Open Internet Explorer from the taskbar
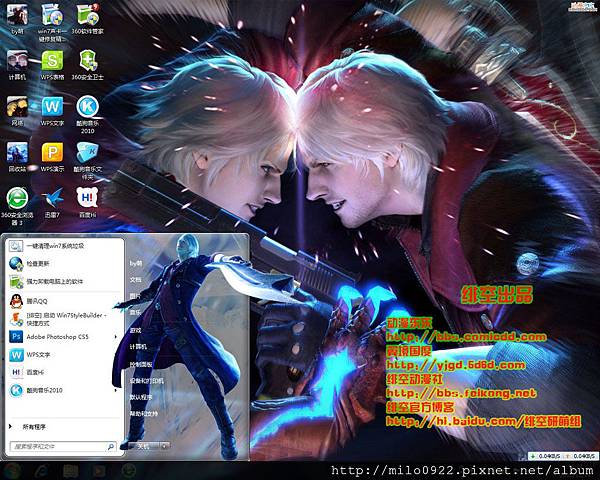This screenshot has width=600, height=480. point(42,471)
